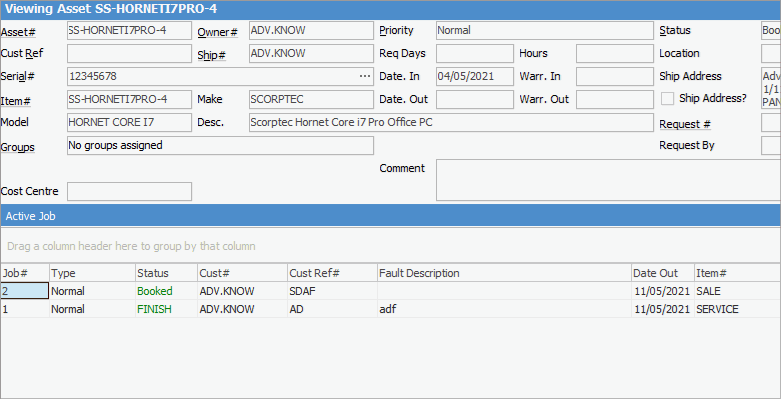Click the AD Cust Ref# cell
Viewport: 781px width, 399px height.
pyautogui.click(x=332, y=309)
